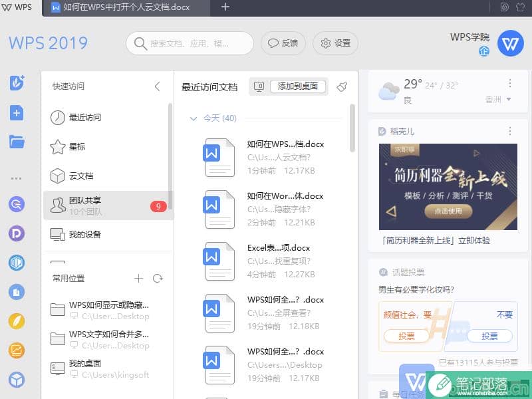The image size is (532, 399).
Task: Vote 投票 under 颜值社会, 要
Action: pos(406,336)
